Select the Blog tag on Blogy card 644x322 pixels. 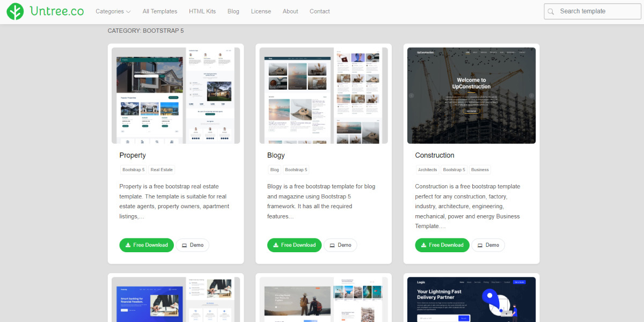275,170
